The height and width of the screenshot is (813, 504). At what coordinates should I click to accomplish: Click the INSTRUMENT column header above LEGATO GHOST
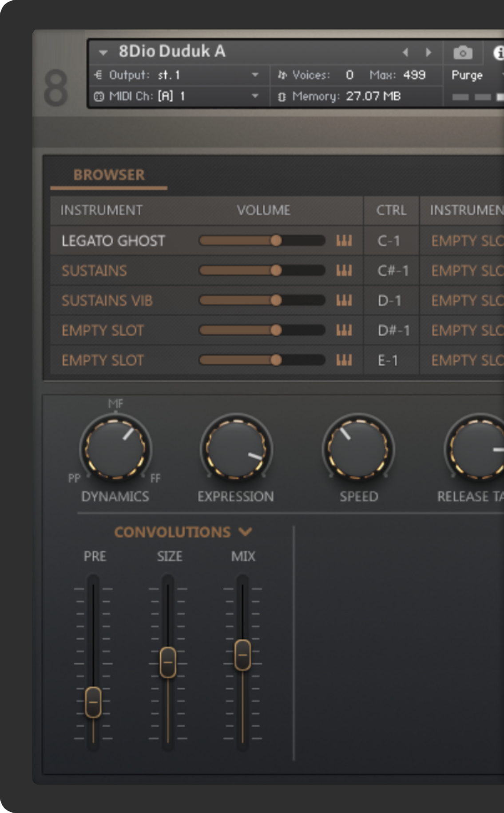[x=101, y=210]
